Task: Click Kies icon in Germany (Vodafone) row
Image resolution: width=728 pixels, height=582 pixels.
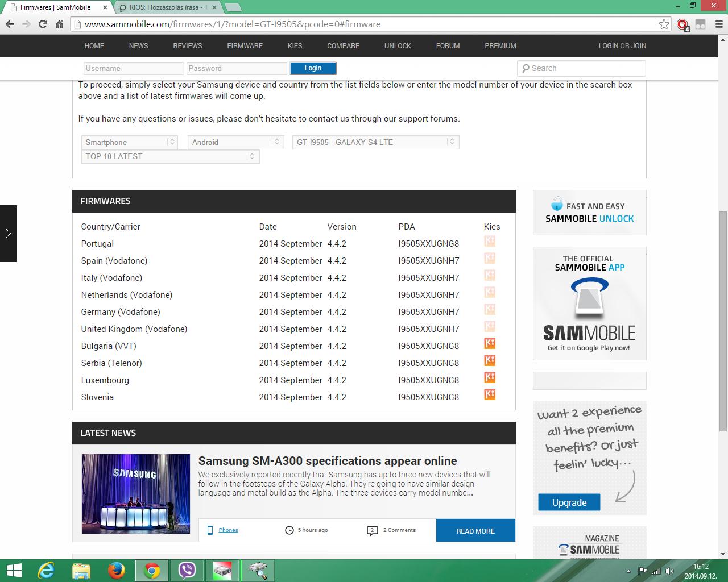Action: tap(490, 309)
